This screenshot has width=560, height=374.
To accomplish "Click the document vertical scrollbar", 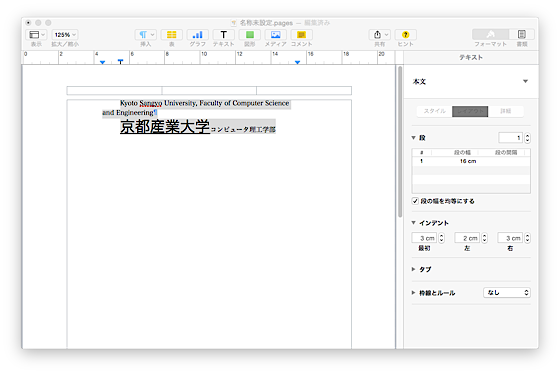I will point(400,141).
